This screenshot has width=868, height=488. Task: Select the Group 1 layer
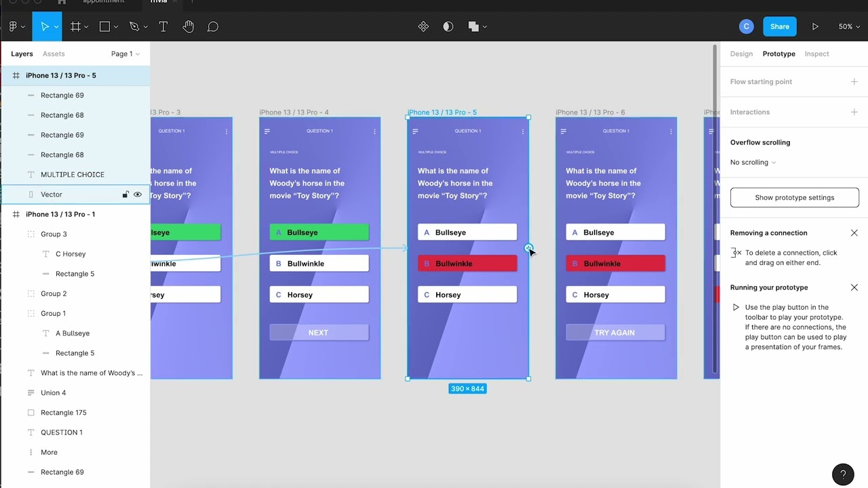tap(75, 313)
